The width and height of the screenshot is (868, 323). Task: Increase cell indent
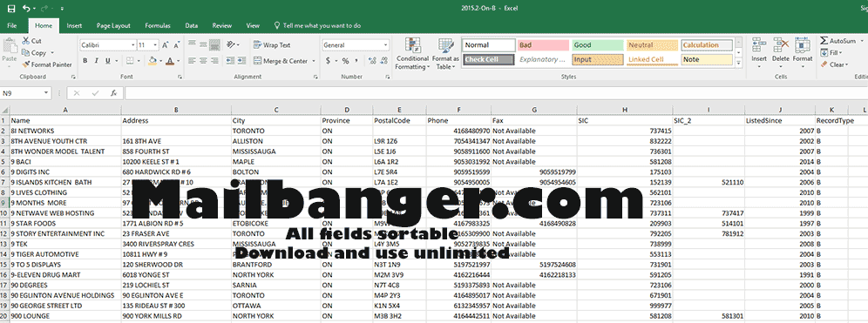241,61
